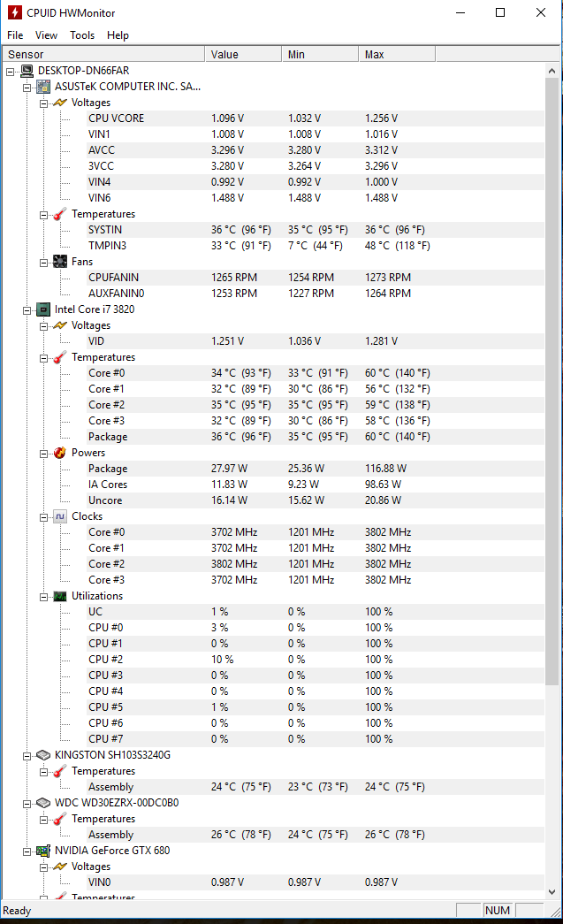Click the KINGSTON SH103S3240G drive icon
Screen dimensions: 563x924
pos(43,755)
